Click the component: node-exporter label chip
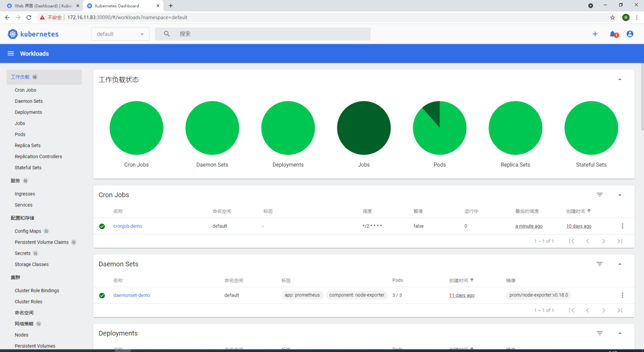The height and width of the screenshot is (352, 644). click(357, 295)
